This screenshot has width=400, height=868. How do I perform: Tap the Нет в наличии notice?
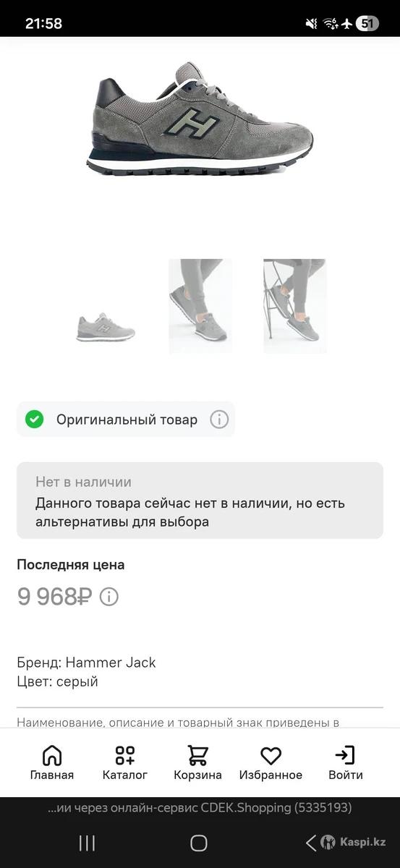coord(200,501)
